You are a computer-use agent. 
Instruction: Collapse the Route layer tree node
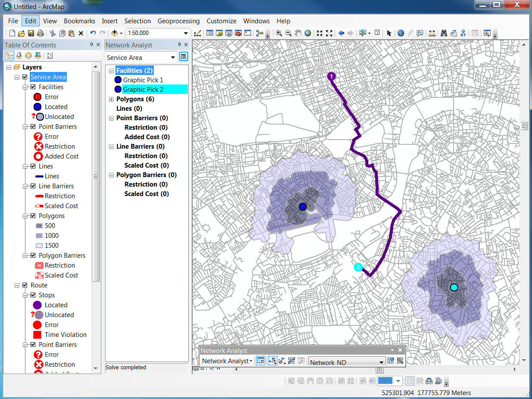click(x=17, y=285)
